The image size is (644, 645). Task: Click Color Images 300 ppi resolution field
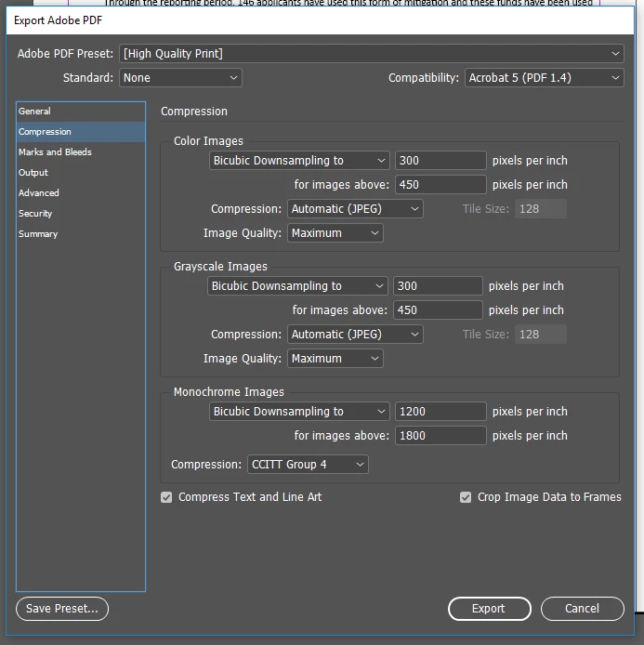[x=440, y=161]
